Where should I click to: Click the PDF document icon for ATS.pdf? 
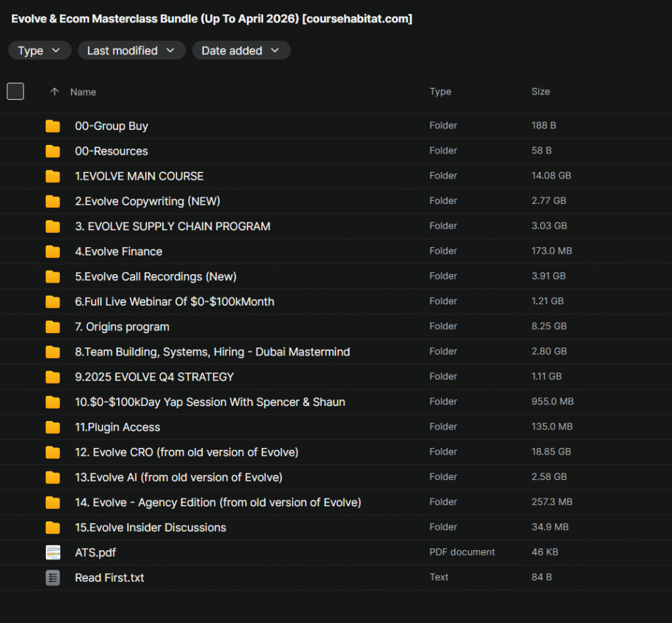click(x=52, y=552)
